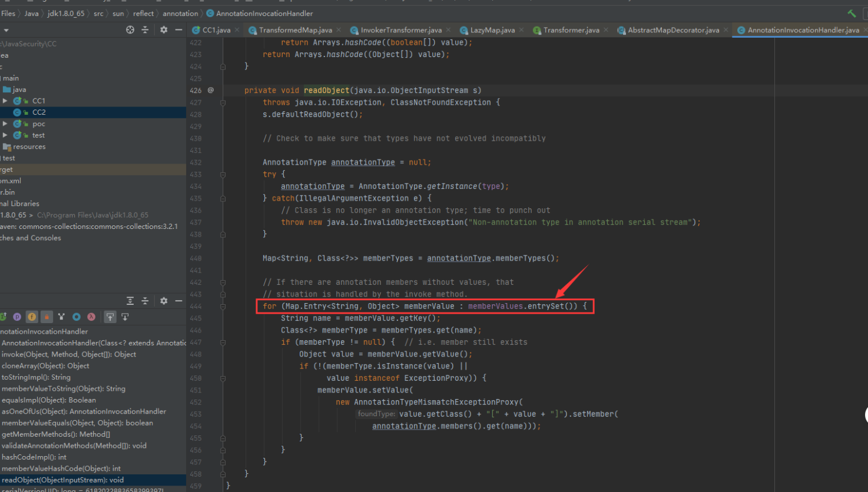Open the project view dropdown arrow
The width and height of the screenshot is (868, 492).
pyautogui.click(x=6, y=30)
